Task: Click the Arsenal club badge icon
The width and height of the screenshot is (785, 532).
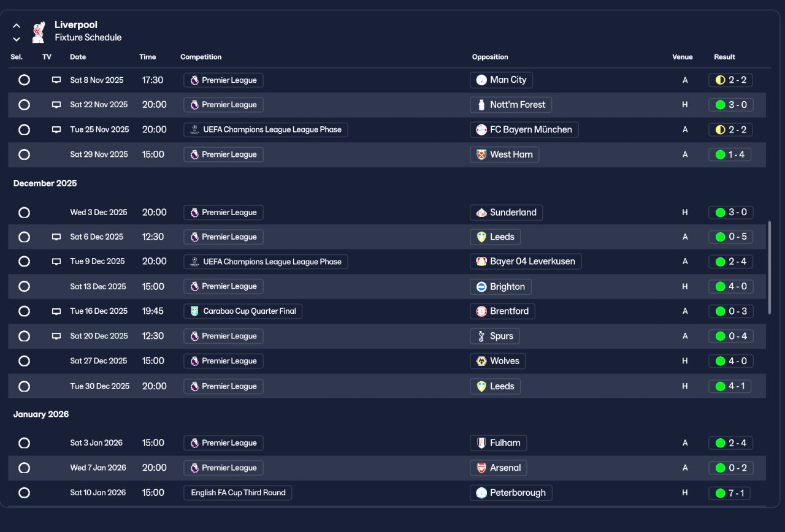Action: point(481,468)
